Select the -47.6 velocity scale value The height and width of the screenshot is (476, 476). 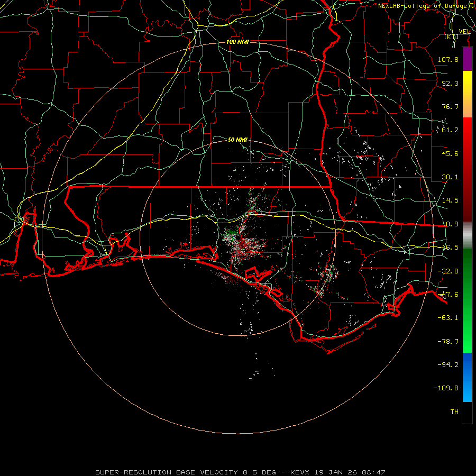coord(448,295)
